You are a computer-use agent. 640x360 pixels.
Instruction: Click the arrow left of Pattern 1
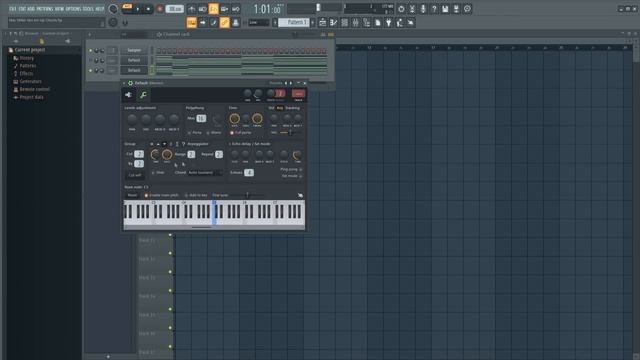point(275,22)
